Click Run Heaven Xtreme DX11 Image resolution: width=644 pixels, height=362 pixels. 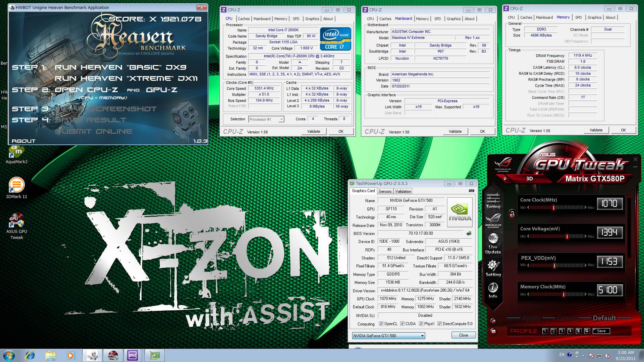126,78
